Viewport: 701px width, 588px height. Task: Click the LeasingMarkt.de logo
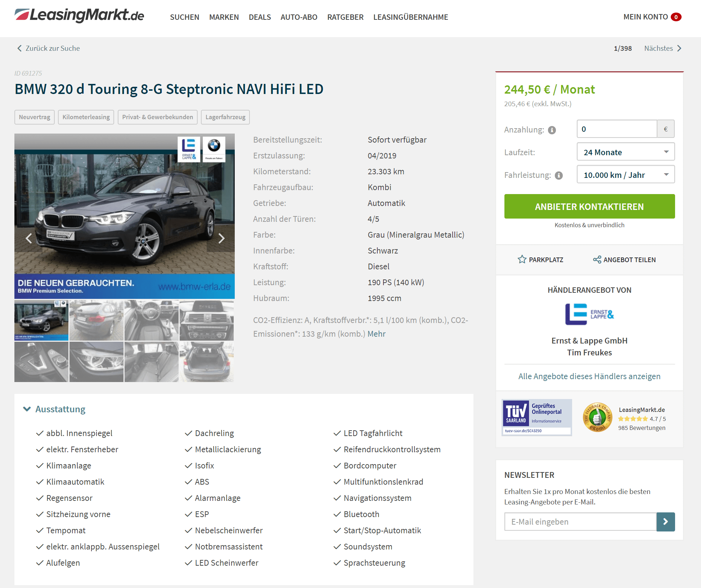click(79, 15)
